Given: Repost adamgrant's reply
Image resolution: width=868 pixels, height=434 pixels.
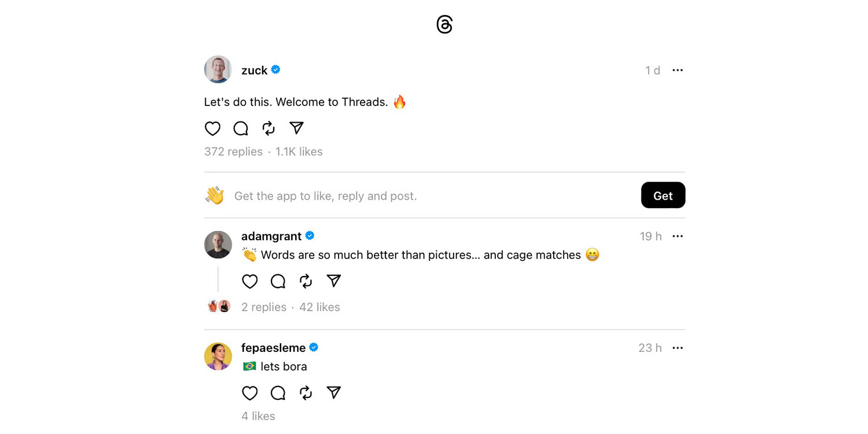Looking at the screenshot, I should tap(306, 281).
